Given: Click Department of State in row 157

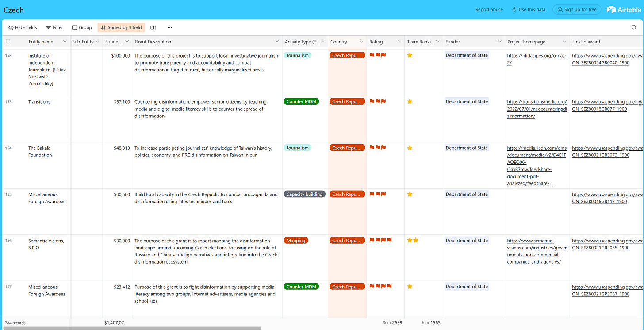Looking at the screenshot, I should pyautogui.click(x=467, y=287).
